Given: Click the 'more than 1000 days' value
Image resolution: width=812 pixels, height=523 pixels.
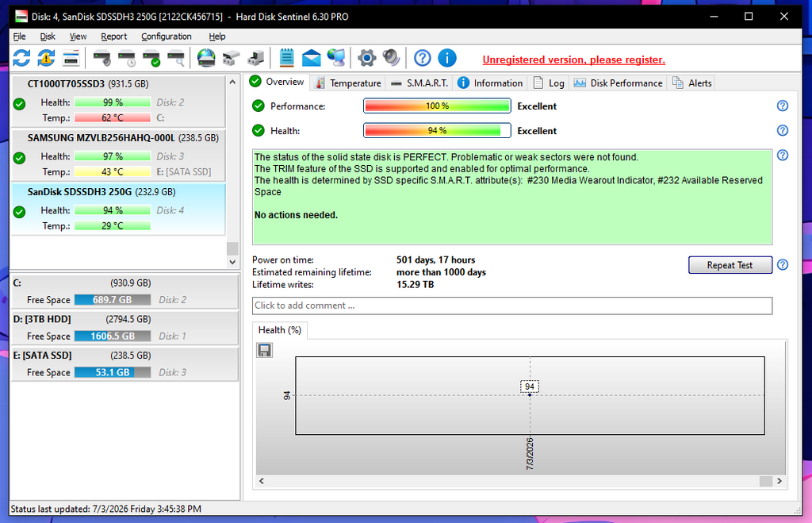Looking at the screenshot, I should point(441,272).
